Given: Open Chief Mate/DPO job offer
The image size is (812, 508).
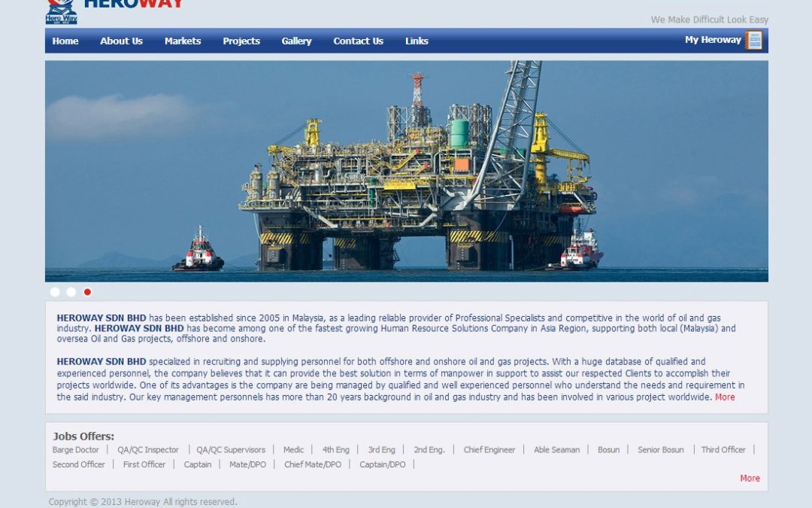Looking at the screenshot, I should point(313,464).
